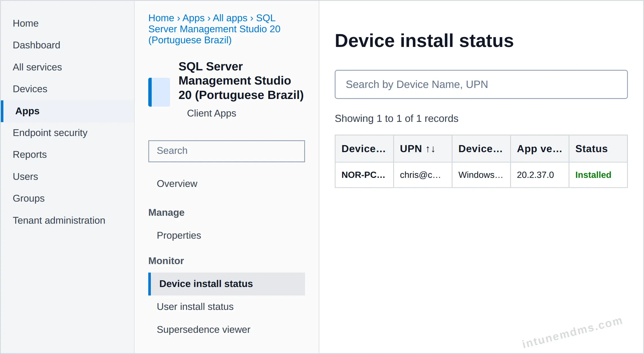Click the app title SQL Server Management Studio 20
Viewport: 644px width, 354px height.
coord(241,81)
